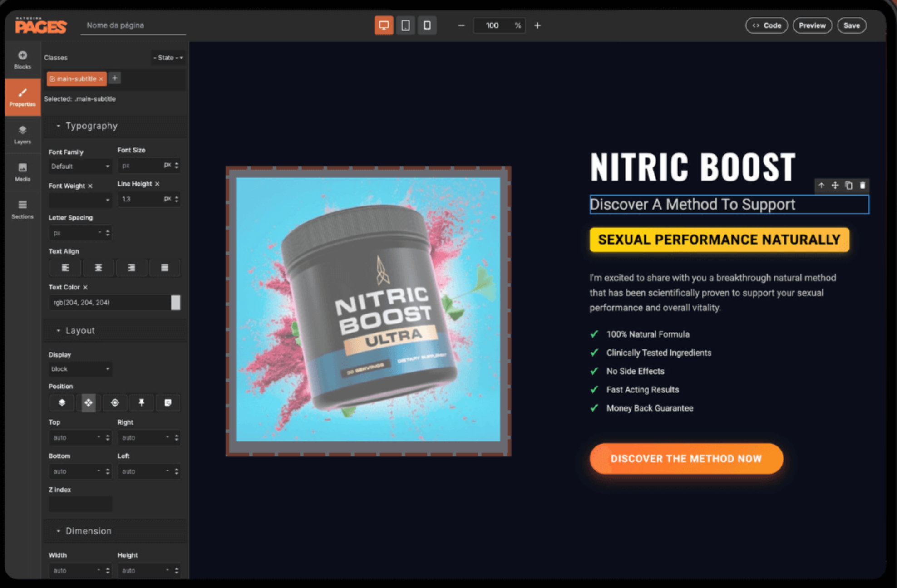
Task: Open the Media sidebar panel
Action: pos(22,172)
